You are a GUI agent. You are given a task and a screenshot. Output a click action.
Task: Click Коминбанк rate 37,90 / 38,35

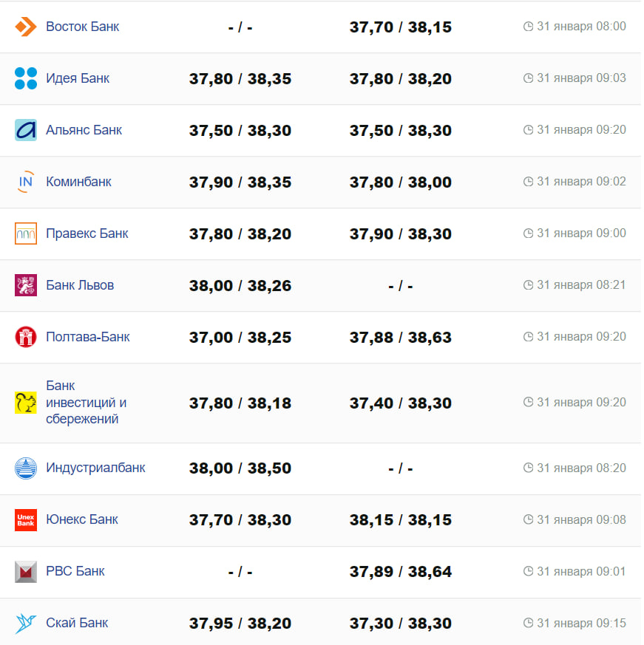(x=240, y=182)
